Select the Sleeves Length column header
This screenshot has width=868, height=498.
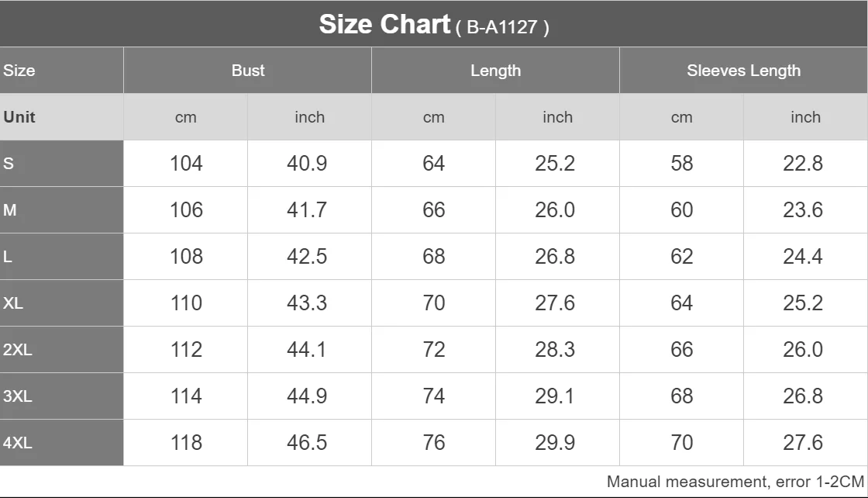pos(743,71)
